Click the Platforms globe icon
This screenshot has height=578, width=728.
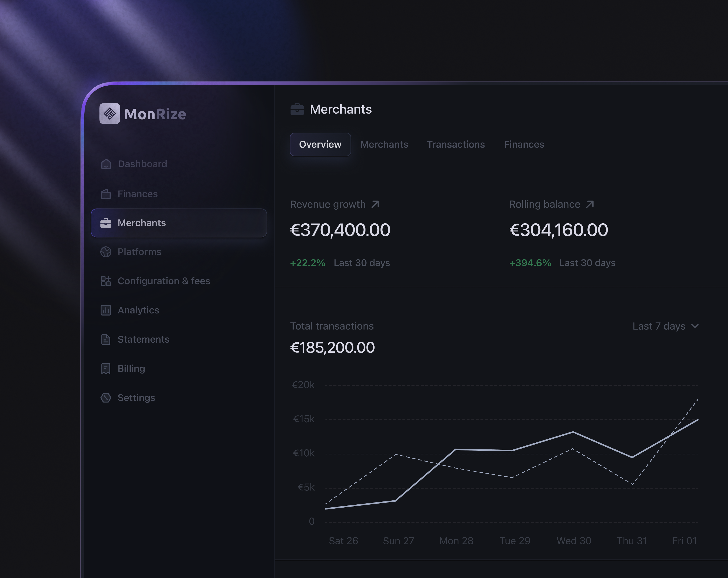tap(106, 252)
